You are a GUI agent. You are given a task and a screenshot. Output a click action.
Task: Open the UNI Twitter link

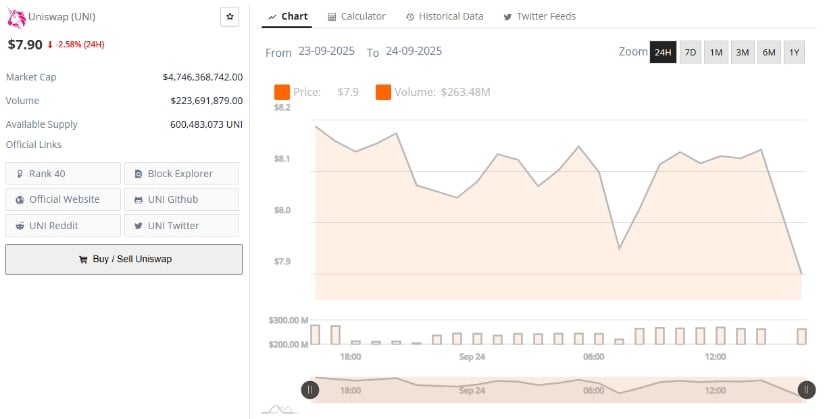pyautogui.click(x=182, y=225)
